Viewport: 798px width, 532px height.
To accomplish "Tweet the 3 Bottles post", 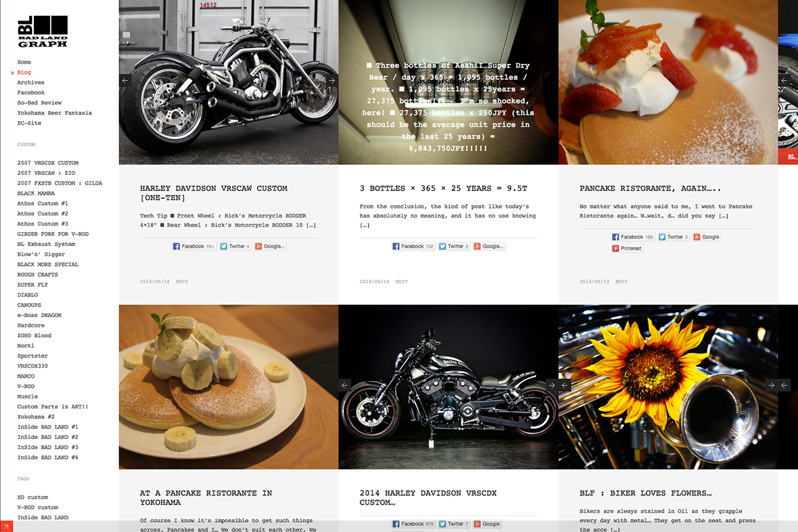I will tap(454, 246).
